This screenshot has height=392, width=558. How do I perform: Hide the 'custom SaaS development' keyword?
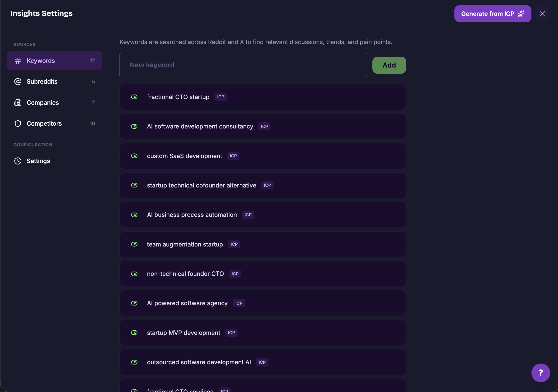134,156
